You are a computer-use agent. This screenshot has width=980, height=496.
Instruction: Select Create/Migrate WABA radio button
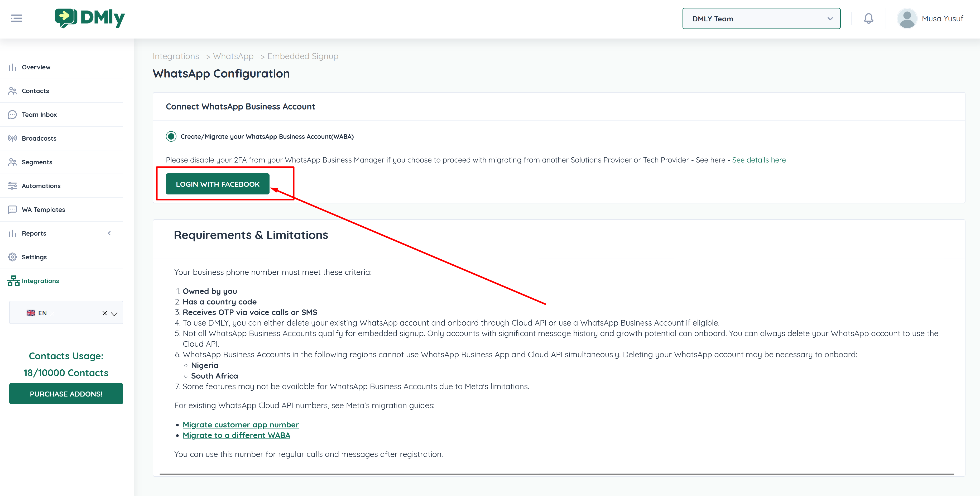click(171, 136)
